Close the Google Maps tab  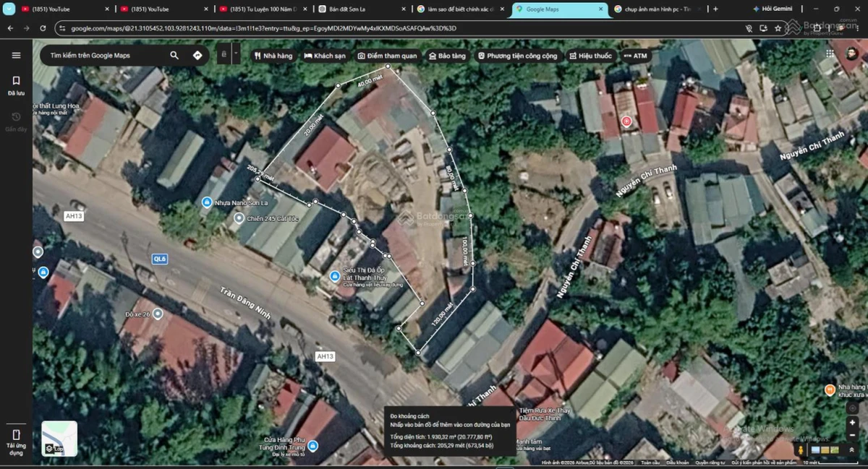click(600, 9)
